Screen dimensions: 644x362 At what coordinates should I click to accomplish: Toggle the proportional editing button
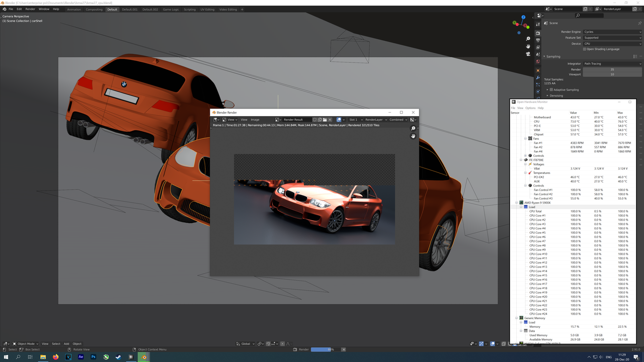(282, 344)
